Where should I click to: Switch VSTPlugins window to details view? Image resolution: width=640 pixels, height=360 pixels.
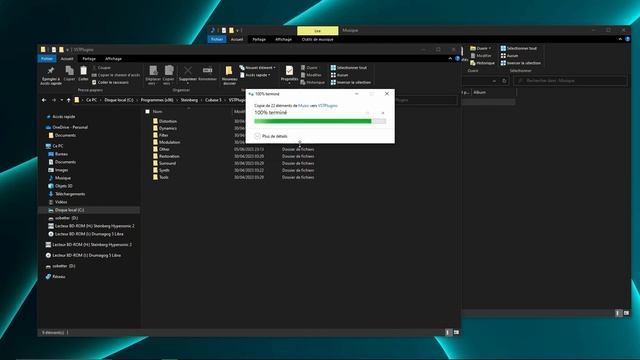tap(448, 332)
